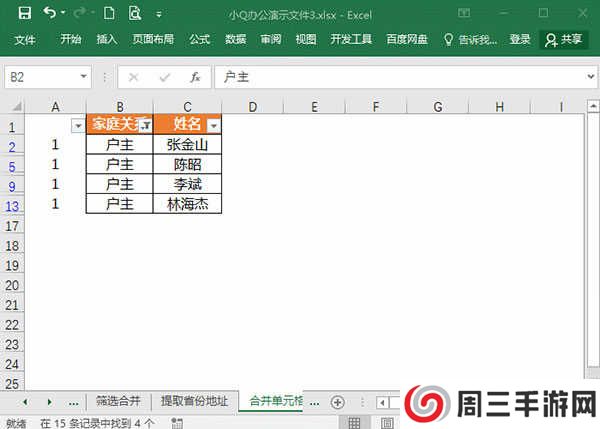Switch to the 摄取省份地址 sheet tab
The image size is (600, 429).
point(195,401)
